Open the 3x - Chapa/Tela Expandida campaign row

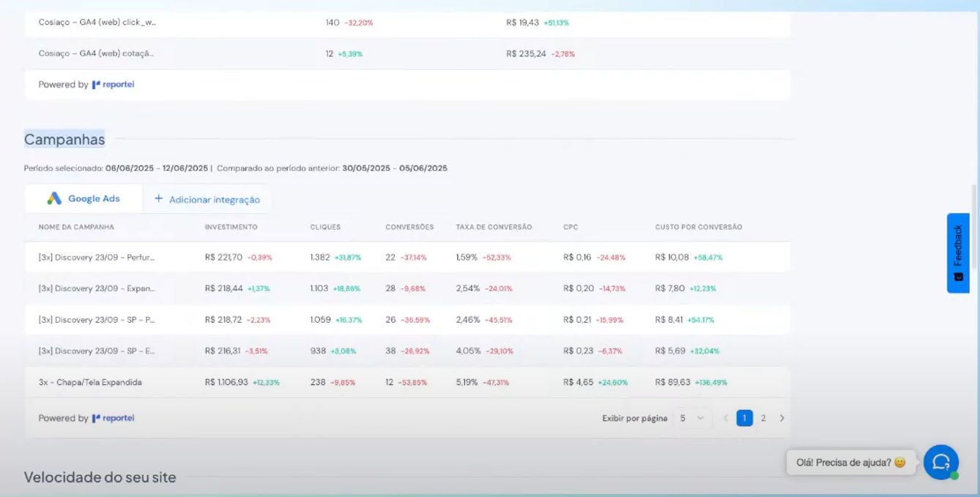[90, 383]
